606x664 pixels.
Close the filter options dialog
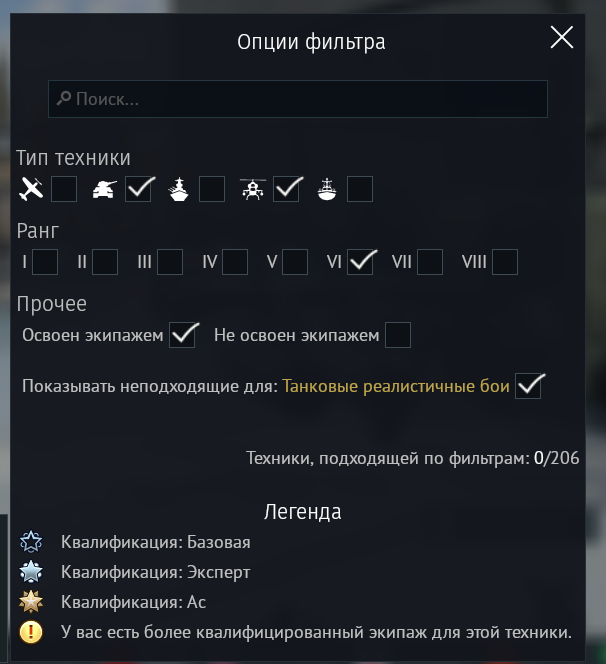[562, 38]
